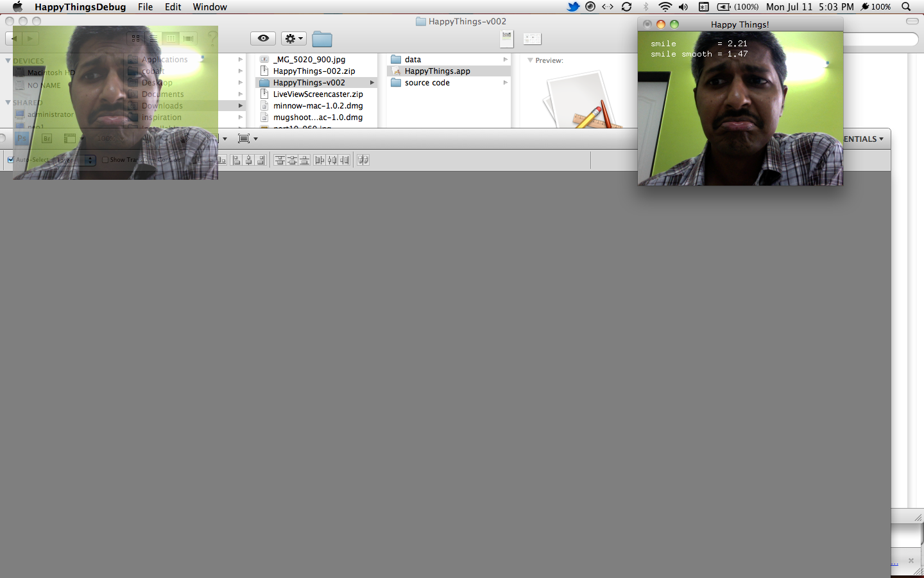
Task: Click the volume speaker icon
Action: point(683,7)
